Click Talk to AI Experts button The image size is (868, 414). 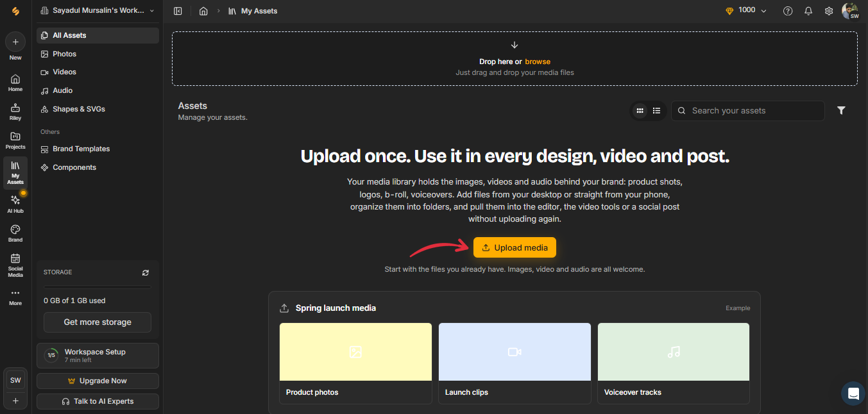[x=98, y=401]
